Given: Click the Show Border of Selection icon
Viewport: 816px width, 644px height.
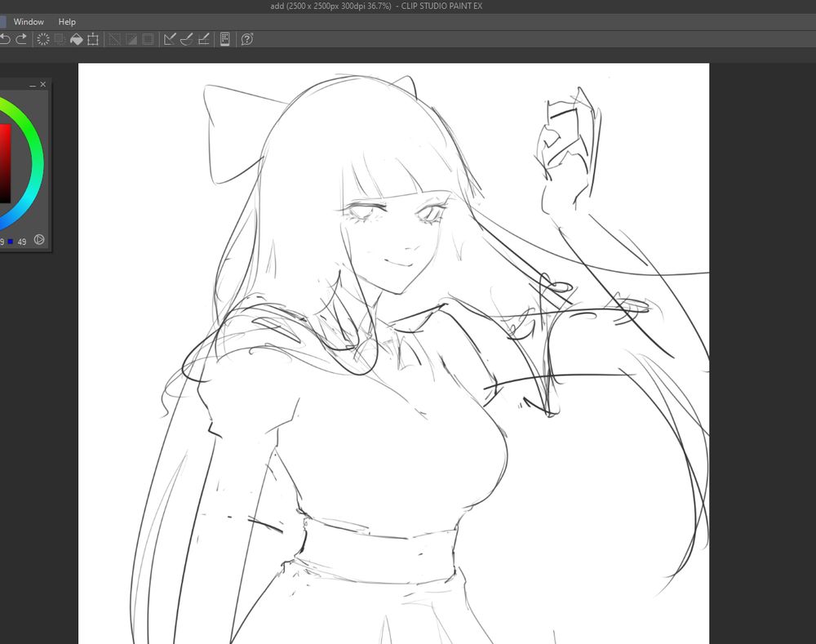Looking at the screenshot, I should [x=148, y=39].
